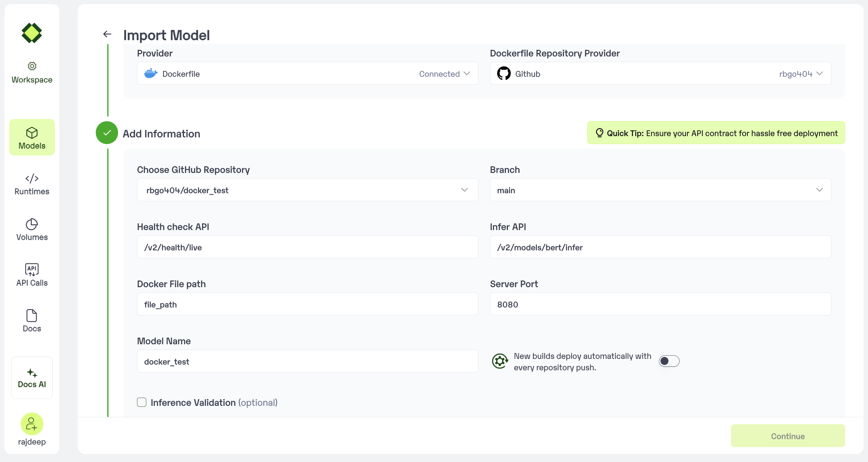868x462 pixels.
Task: Click the green logo at top left
Action: pyautogui.click(x=32, y=33)
